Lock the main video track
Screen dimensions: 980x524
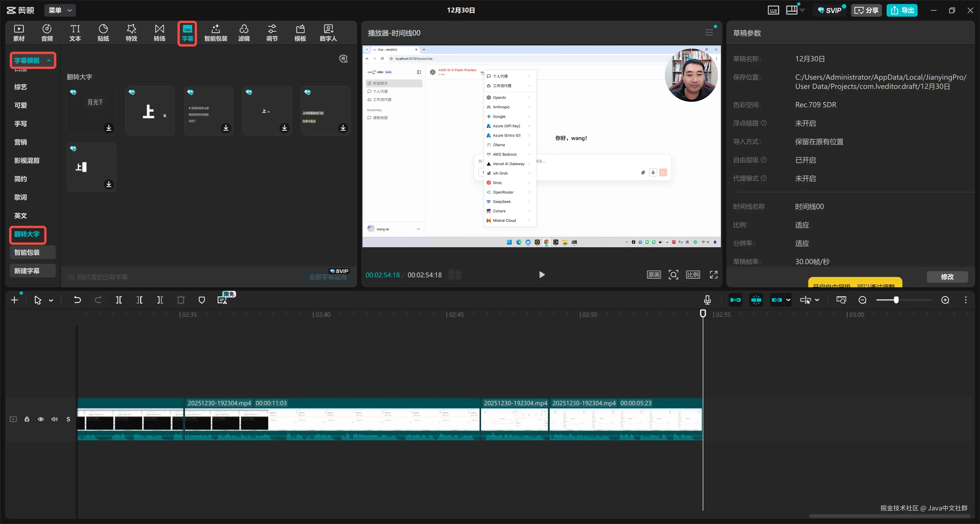click(x=27, y=419)
